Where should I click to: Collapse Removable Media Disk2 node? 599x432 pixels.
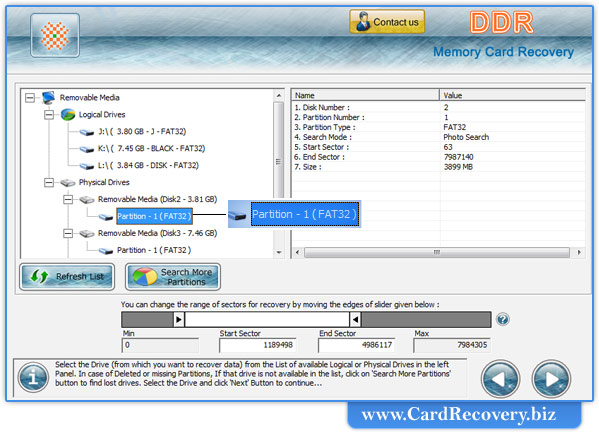tap(68, 199)
